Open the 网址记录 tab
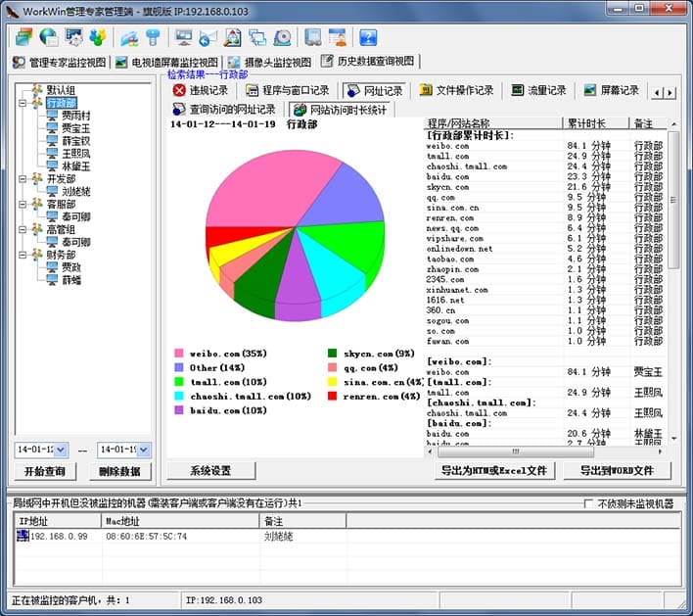693x616 pixels. click(x=375, y=90)
